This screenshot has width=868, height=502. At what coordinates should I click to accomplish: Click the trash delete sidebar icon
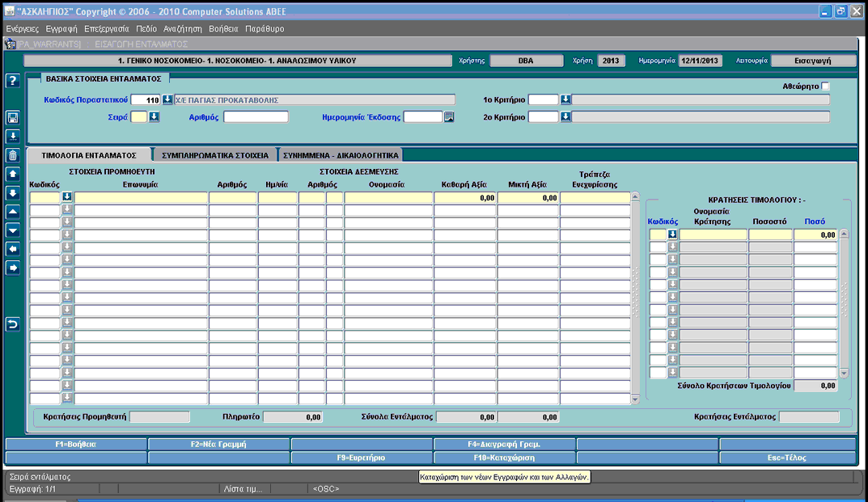(13, 155)
